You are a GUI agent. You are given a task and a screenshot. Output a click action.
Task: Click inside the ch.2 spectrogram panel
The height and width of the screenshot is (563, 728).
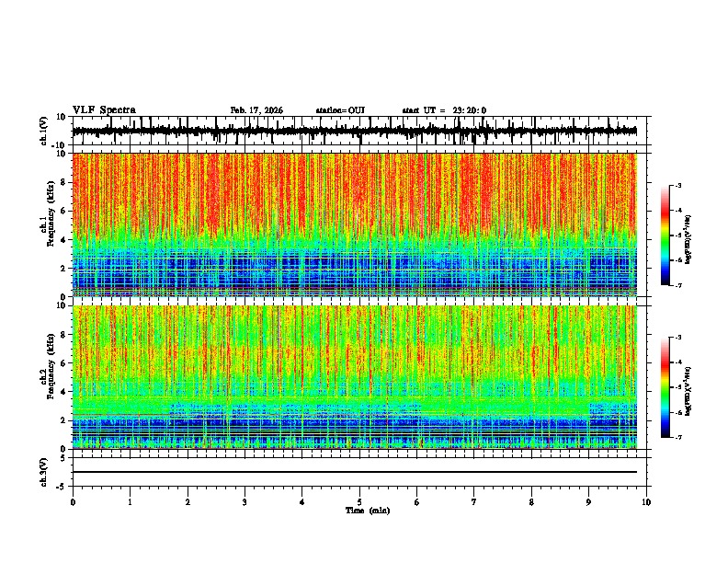[x=355, y=377]
